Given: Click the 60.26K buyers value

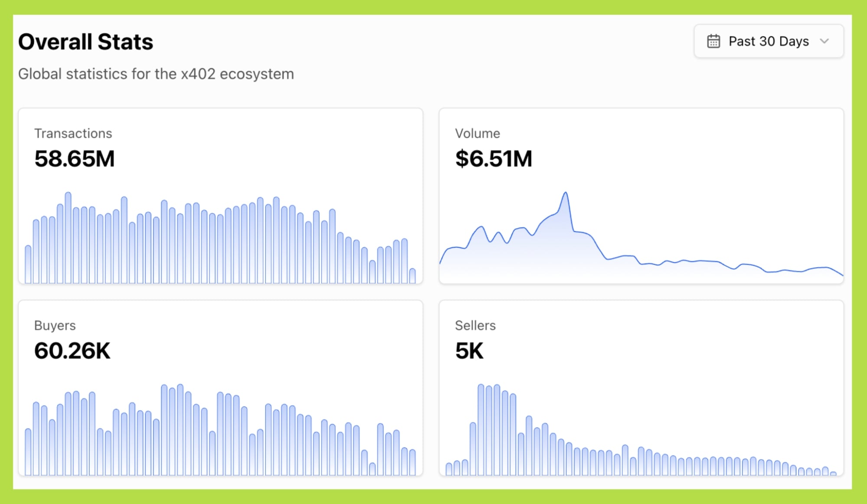Looking at the screenshot, I should coord(72,350).
